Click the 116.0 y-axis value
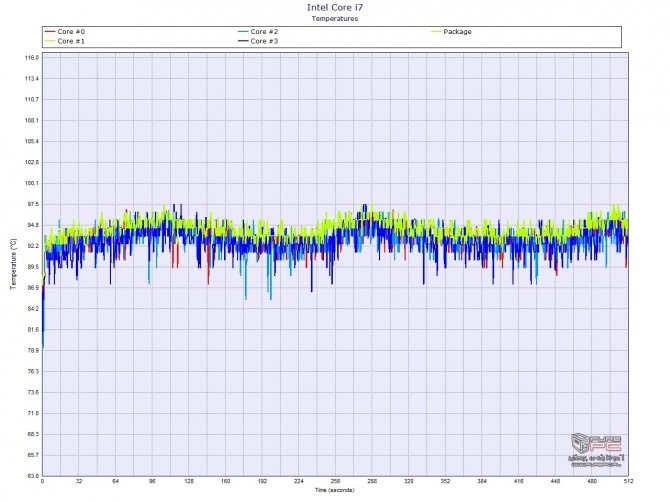 pyautogui.click(x=32, y=58)
